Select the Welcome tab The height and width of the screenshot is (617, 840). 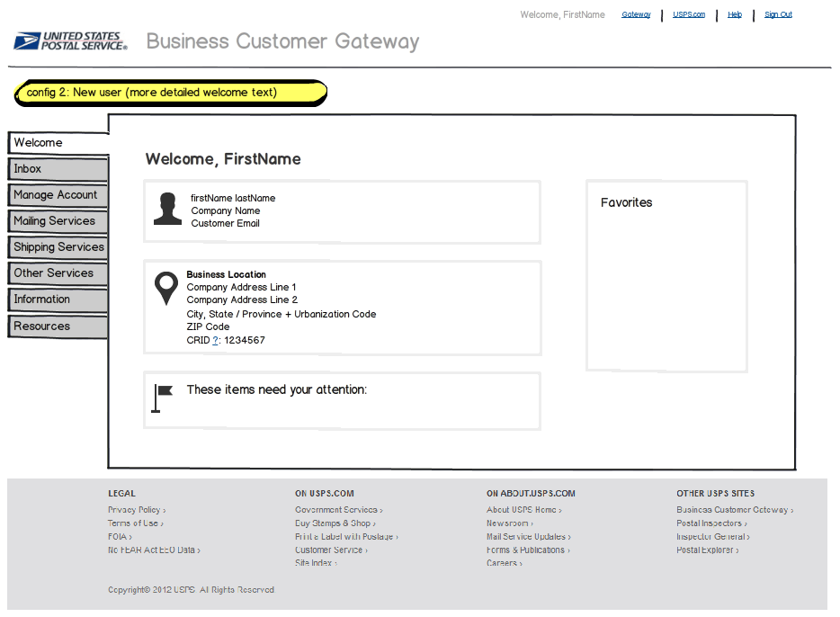pyautogui.click(x=58, y=143)
